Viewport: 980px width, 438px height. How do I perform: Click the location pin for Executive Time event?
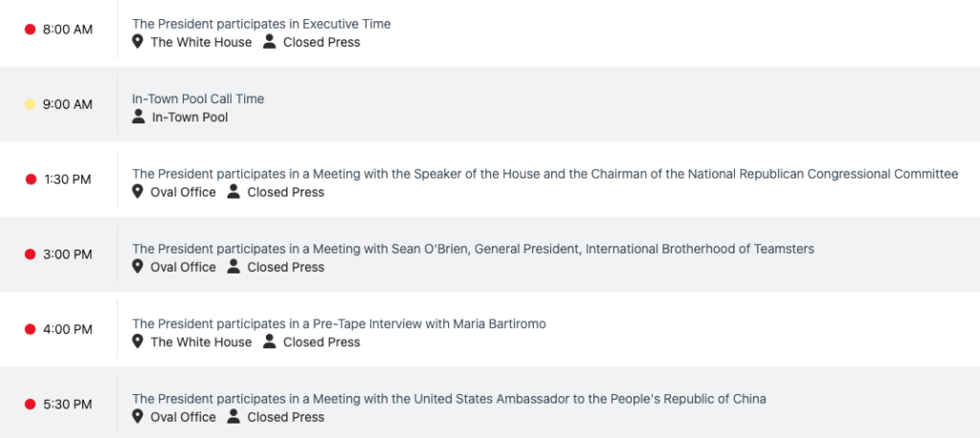pyautogui.click(x=138, y=42)
